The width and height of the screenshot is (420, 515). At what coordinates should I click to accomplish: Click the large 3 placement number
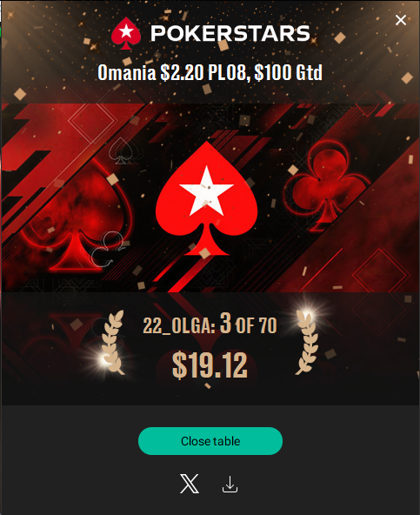point(225,323)
